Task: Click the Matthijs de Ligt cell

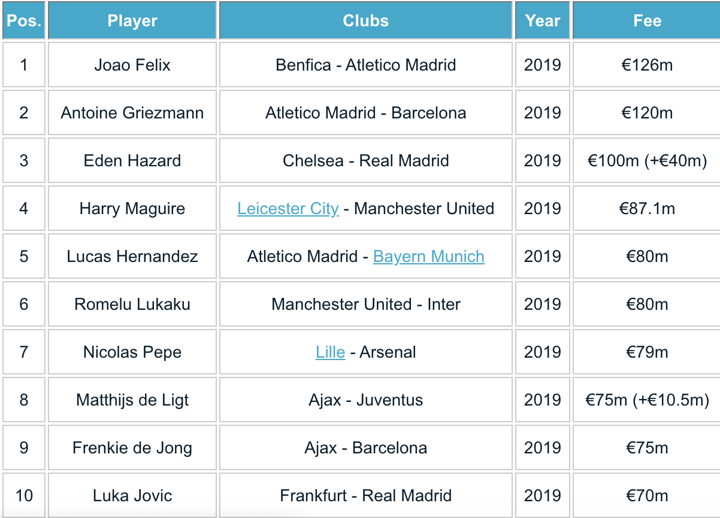Action: point(132,400)
